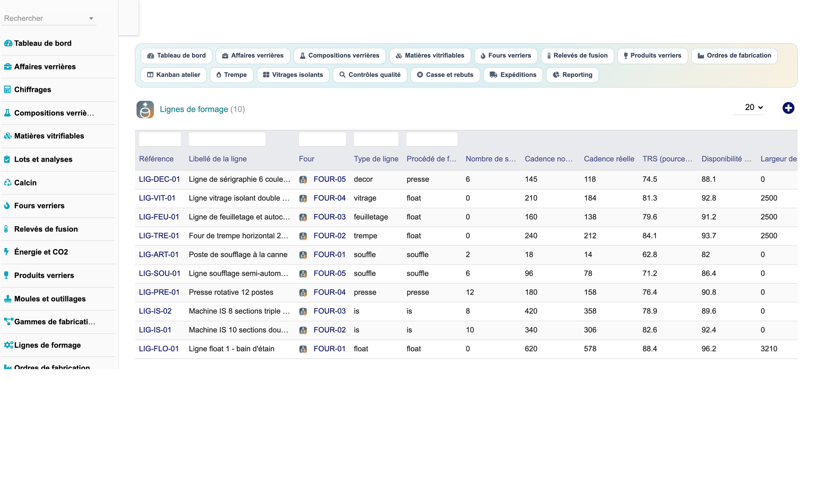The image size is (815, 504).
Task: Open the Lignes de formage title link
Action: click(x=194, y=109)
